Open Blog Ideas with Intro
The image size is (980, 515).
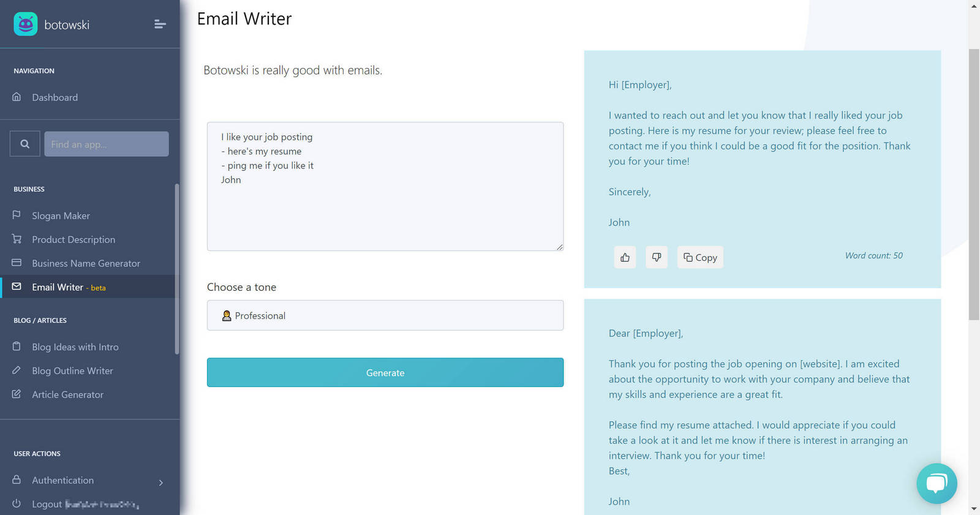(75, 347)
